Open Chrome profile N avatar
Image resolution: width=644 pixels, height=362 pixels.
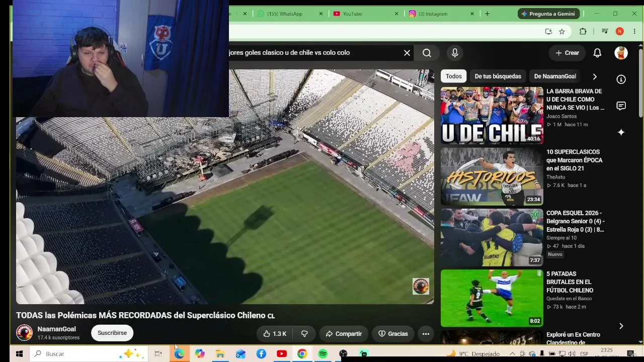click(x=619, y=31)
